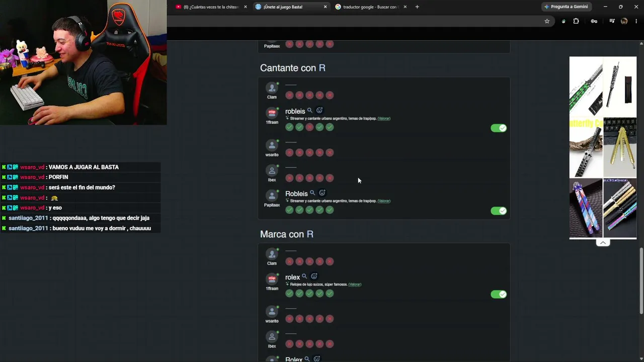The height and width of the screenshot is (362, 644).
Task: Click the answer text "robleis" by 1ffraan
Action: (295, 111)
